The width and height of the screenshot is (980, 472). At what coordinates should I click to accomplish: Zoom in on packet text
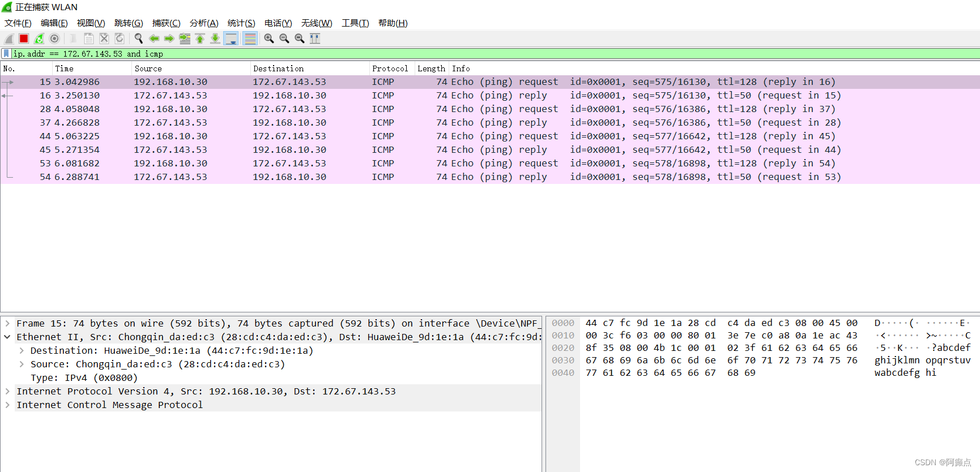(269, 38)
